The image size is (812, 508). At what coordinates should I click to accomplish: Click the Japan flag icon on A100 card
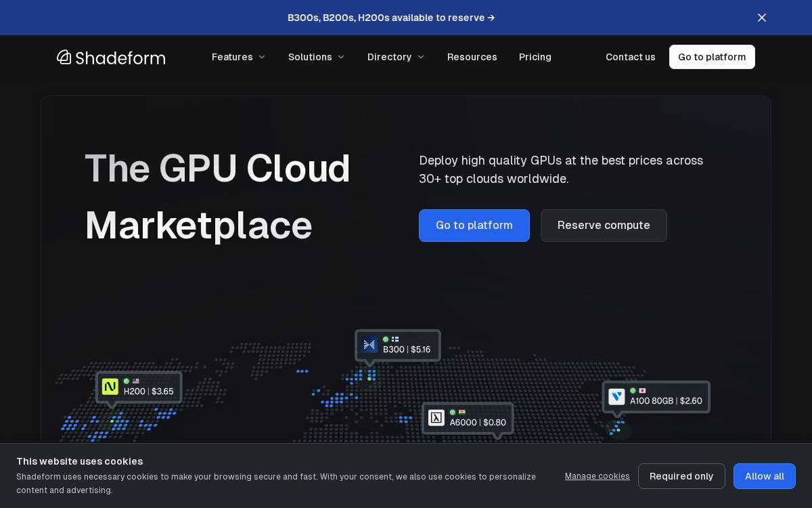[642, 391]
